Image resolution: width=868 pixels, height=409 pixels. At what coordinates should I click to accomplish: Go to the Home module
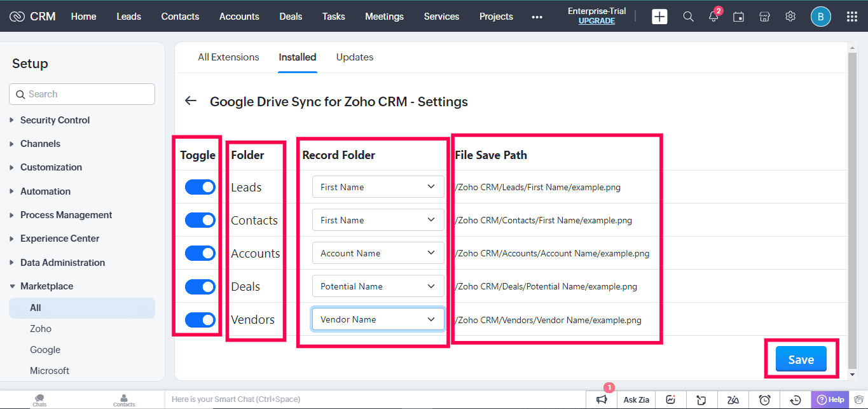point(84,17)
